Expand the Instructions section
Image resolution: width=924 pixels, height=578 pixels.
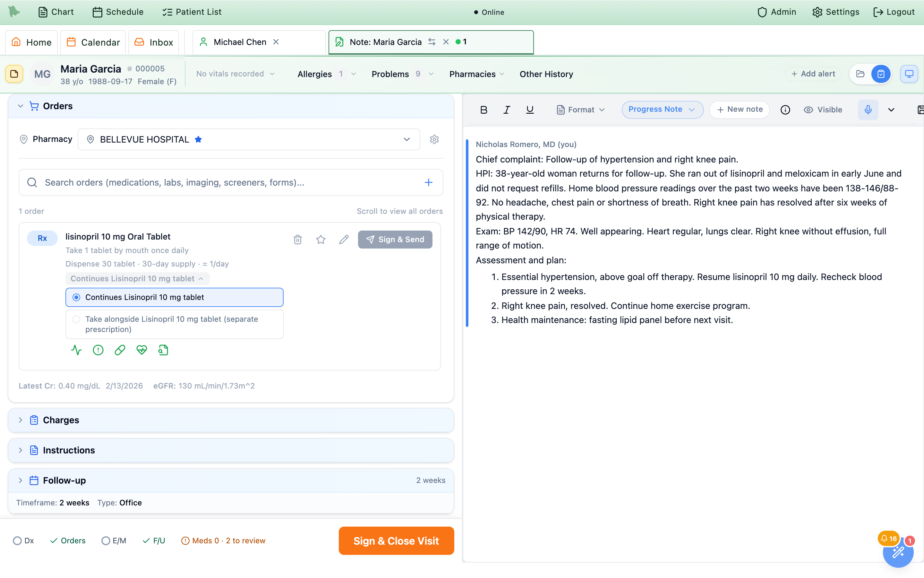tap(231, 450)
